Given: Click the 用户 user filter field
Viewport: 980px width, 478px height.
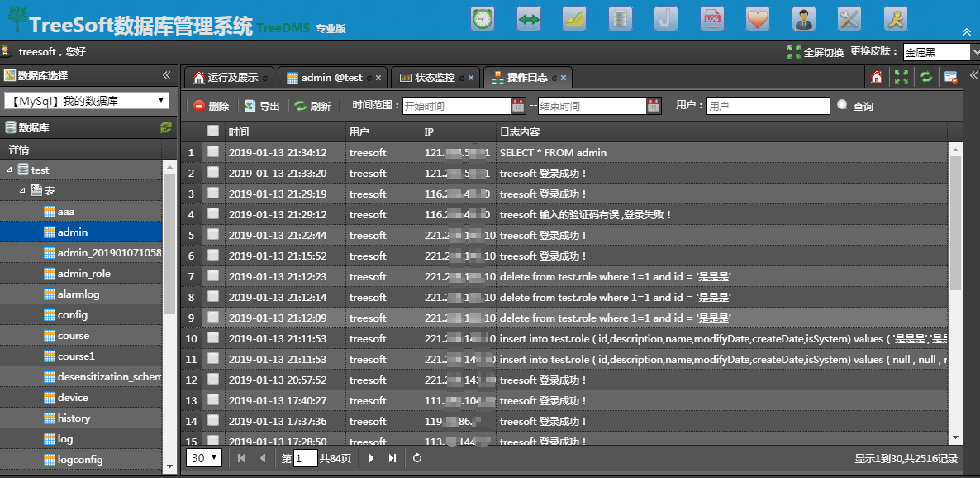Looking at the screenshot, I should point(768,106).
